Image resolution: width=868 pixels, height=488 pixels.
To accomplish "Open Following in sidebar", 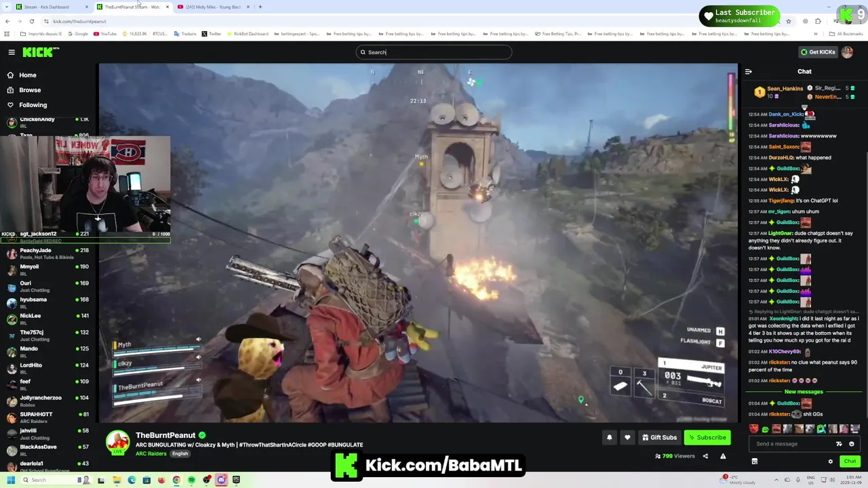I will point(33,105).
